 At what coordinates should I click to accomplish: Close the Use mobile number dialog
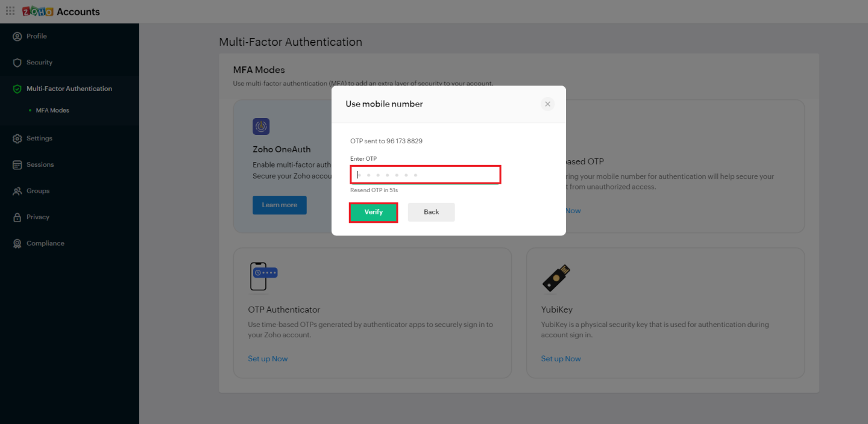(547, 104)
